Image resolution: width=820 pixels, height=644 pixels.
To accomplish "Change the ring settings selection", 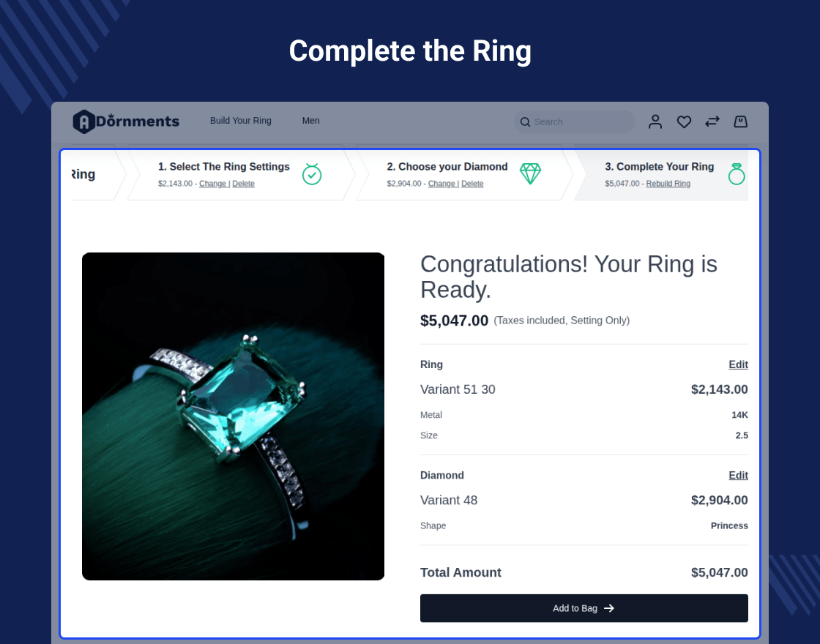I will (x=213, y=184).
